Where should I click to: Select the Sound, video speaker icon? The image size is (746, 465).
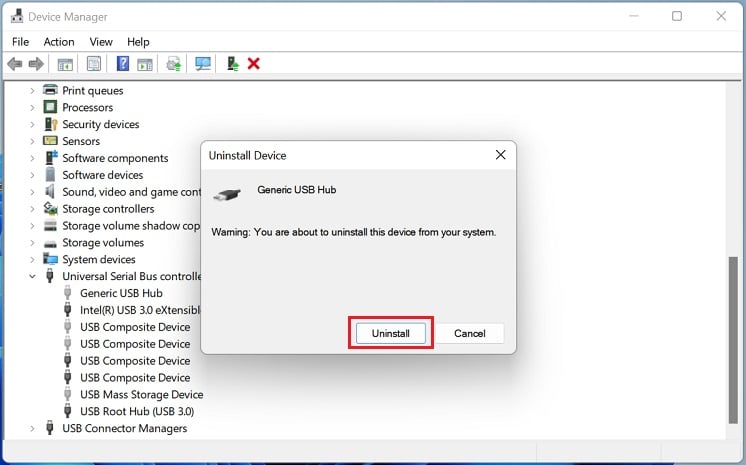pyautogui.click(x=50, y=191)
